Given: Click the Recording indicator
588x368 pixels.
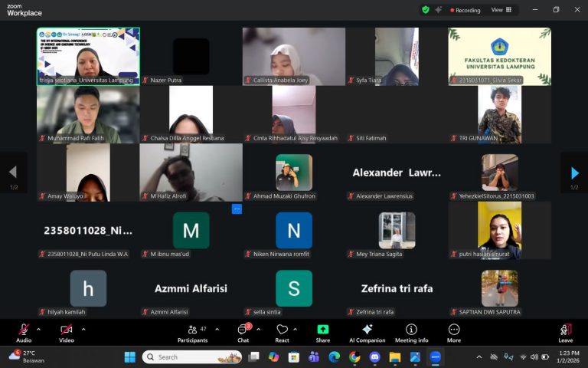Looking at the screenshot, I should [464, 10].
